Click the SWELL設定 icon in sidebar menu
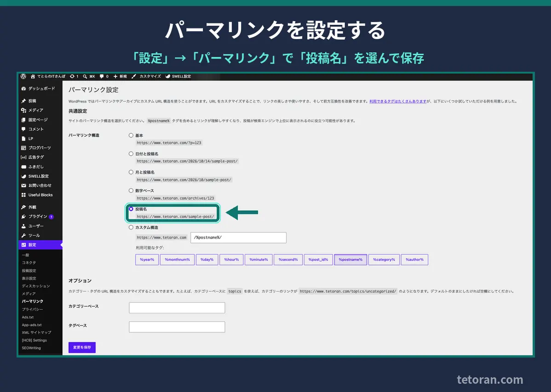Screen dimensions: 551x392 pyautogui.click(x=23, y=176)
